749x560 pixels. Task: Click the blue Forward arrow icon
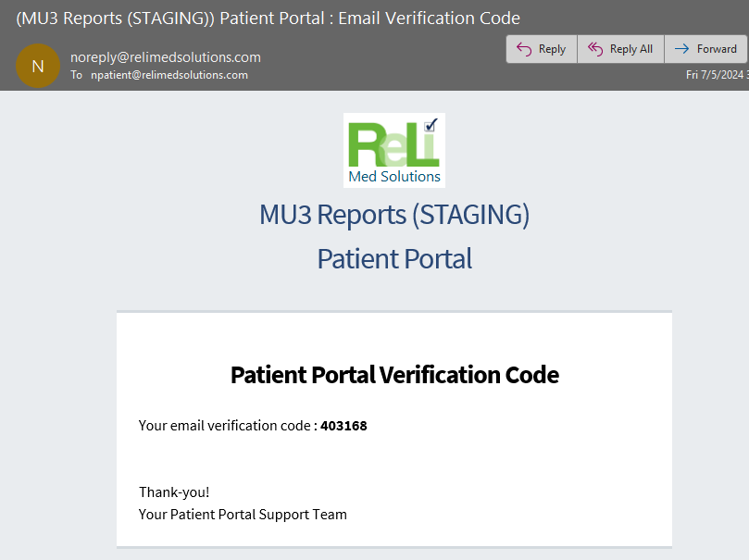tap(681, 49)
